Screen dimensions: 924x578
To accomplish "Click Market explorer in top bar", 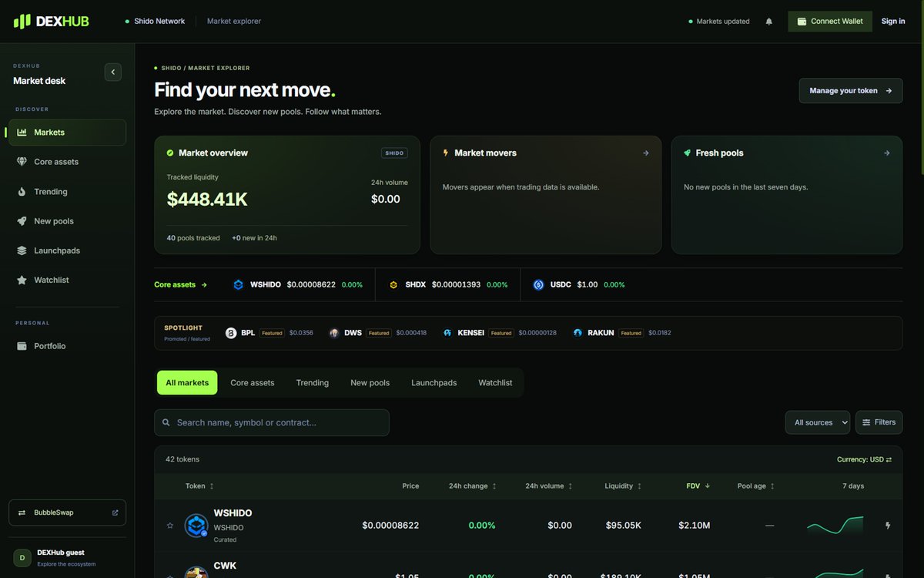I will click(234, 22).
